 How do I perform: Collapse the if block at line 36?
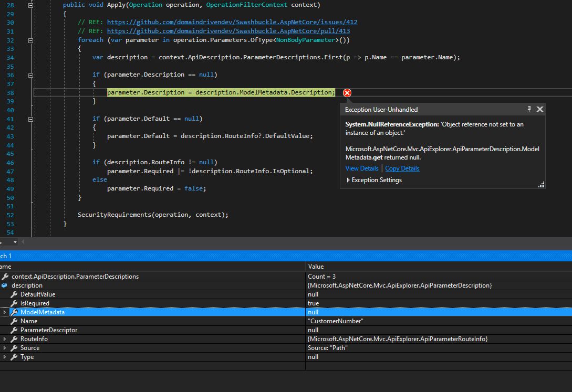coord(30,76)
